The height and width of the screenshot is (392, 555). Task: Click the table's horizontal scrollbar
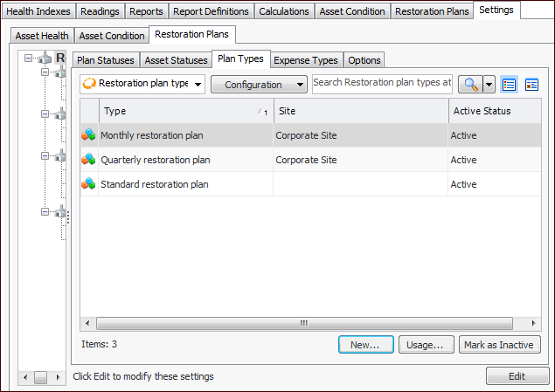click(304, 322)
